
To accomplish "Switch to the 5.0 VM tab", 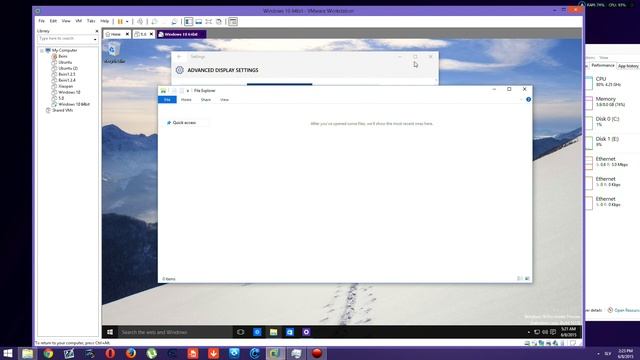I will pos(141,34).
